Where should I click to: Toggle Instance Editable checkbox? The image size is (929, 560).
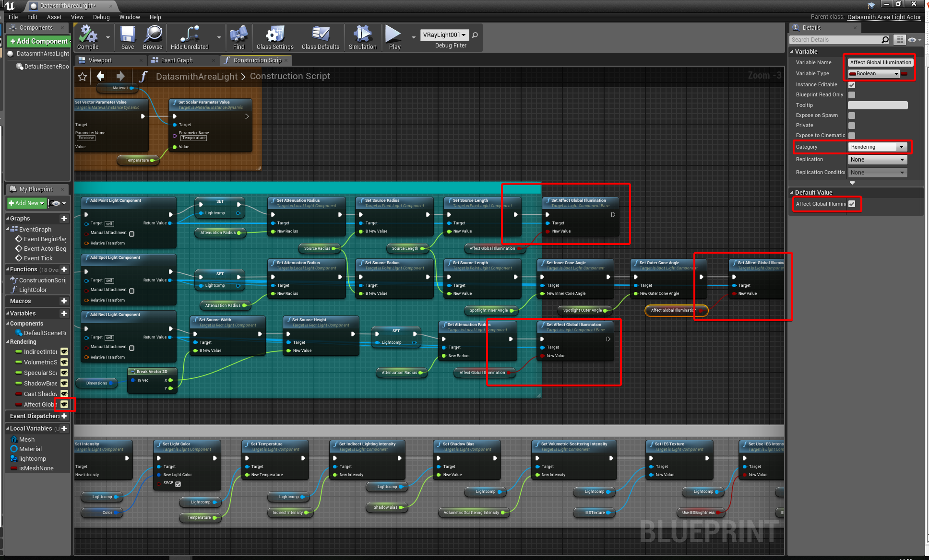pyautogui.click(x=852, y=85)
